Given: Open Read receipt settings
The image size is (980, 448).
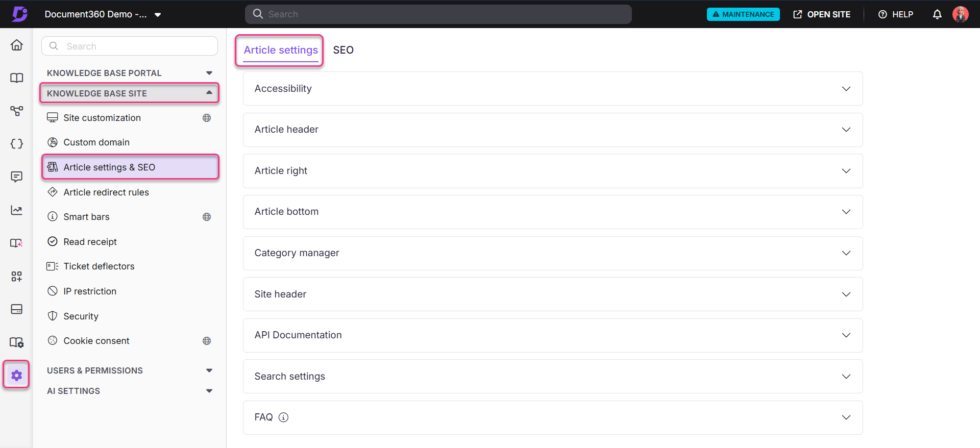Looking at the screenshot, I should (130, 242).
